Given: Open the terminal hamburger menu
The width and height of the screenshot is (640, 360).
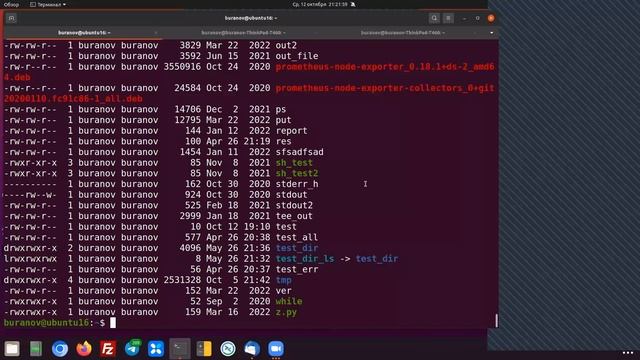Looking at the screenshot, I should point(448,18).
